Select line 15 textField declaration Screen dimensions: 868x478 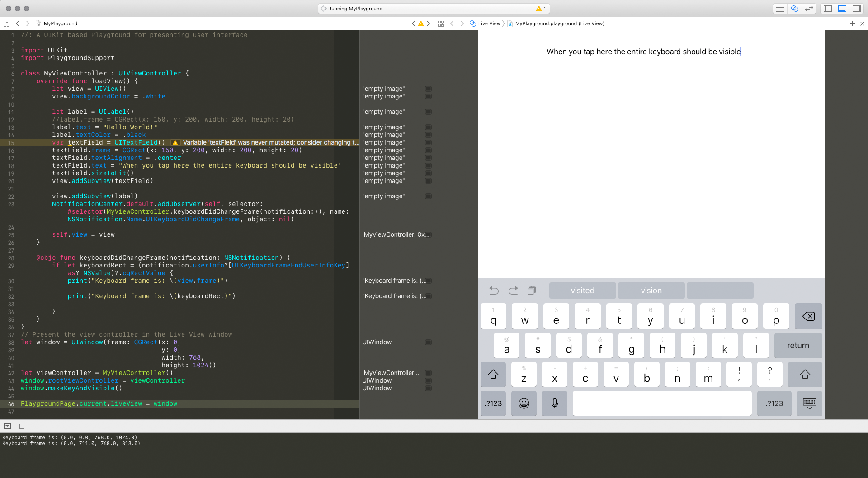108,142
